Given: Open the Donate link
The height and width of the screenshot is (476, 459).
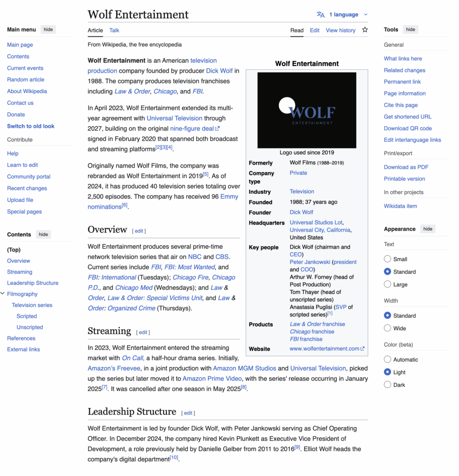Looking at the screenshot, I should [16, 114].
